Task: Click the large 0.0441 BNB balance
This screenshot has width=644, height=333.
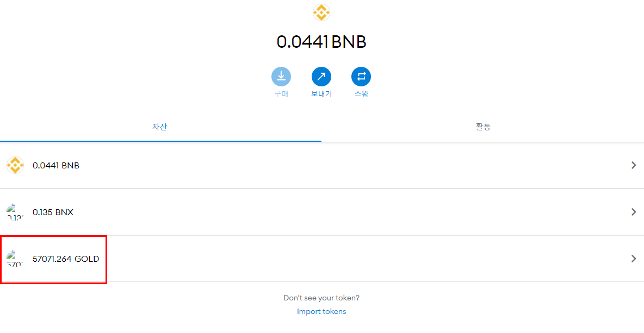Action: 321,41
